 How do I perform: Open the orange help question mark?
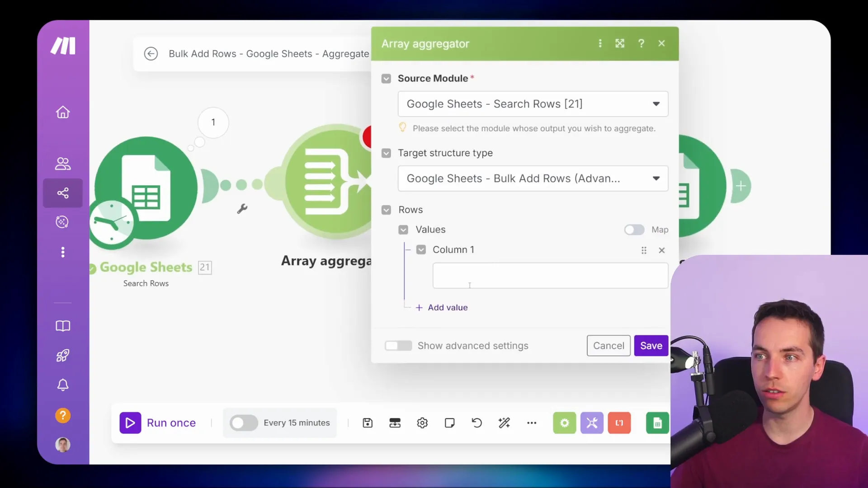tap(63, 415)
